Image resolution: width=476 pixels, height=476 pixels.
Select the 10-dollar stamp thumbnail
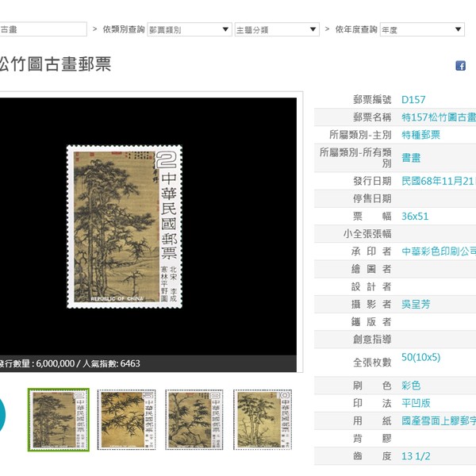[x=263, y=420]
